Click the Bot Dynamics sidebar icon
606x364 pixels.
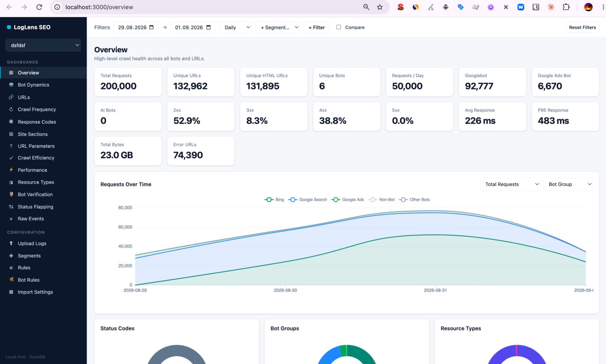click(x=11, y=85)
